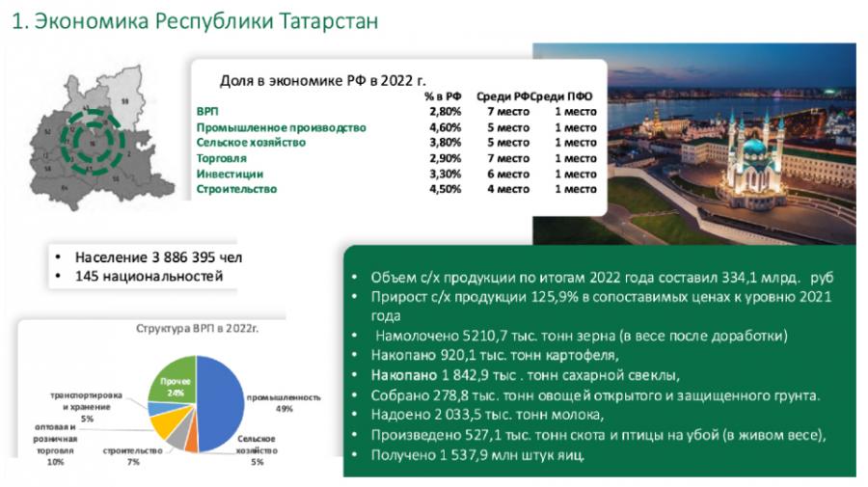Select the 'Торговля' row label
Screen dimensions: 868x487
tap(222, 158)
